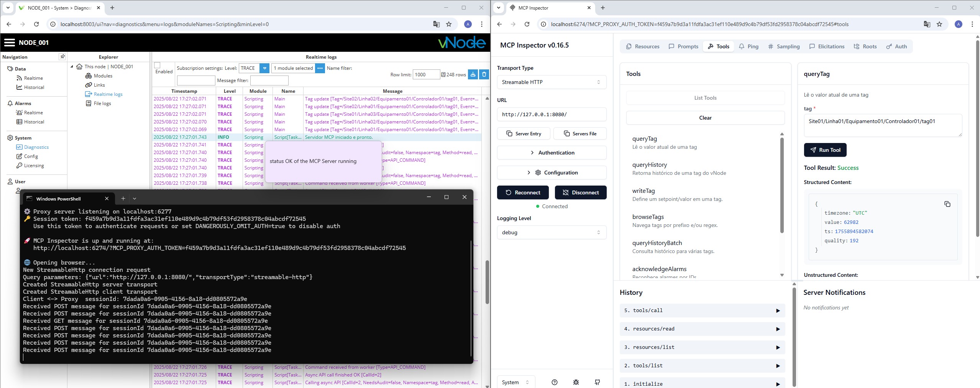980x388 pixels.
Task: Copy the structured content JSON
Action: pos(947,204)
